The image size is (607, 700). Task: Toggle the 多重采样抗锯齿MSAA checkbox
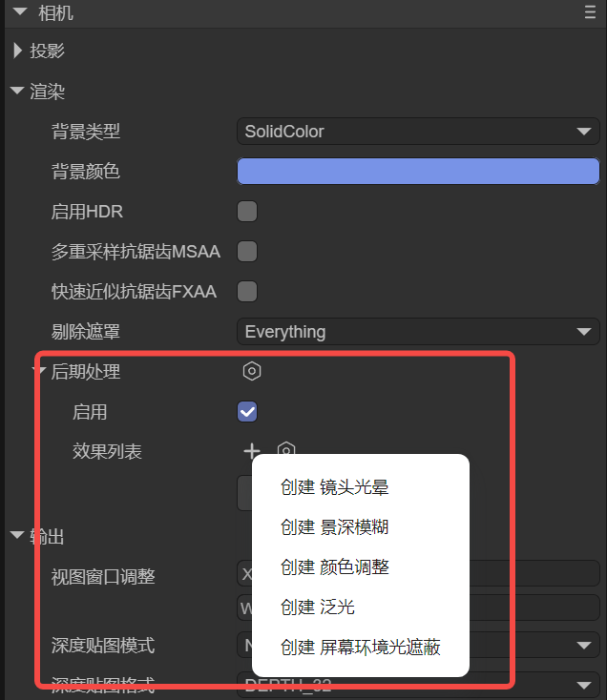(x=247, y=252)
